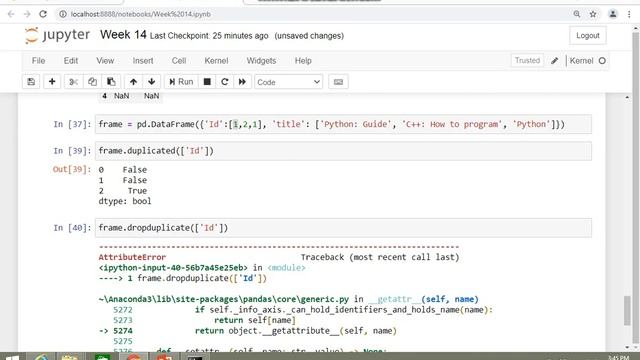Rename notebook title Week 14
Viewport: 640px width, 360px height.
pos(123,35)
